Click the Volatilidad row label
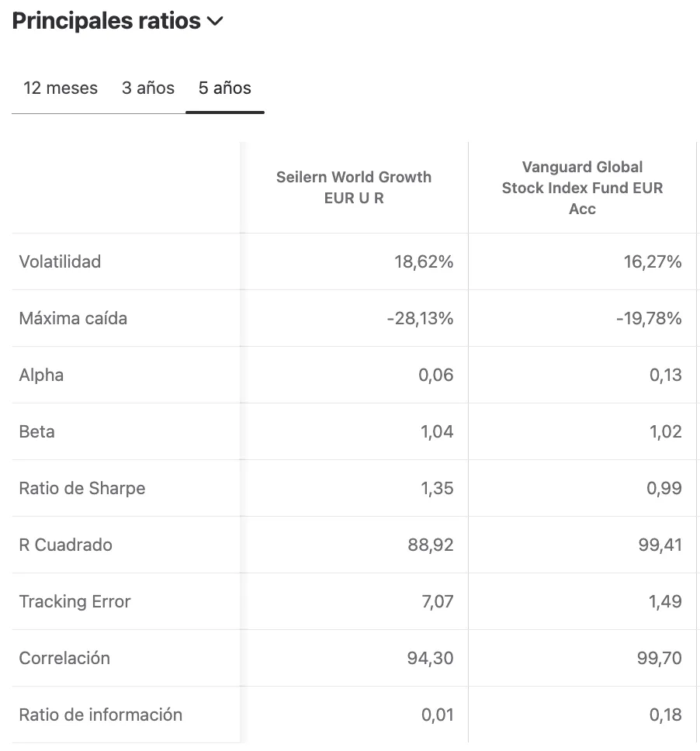Screen dimensions: 700x751 [60, 261]
